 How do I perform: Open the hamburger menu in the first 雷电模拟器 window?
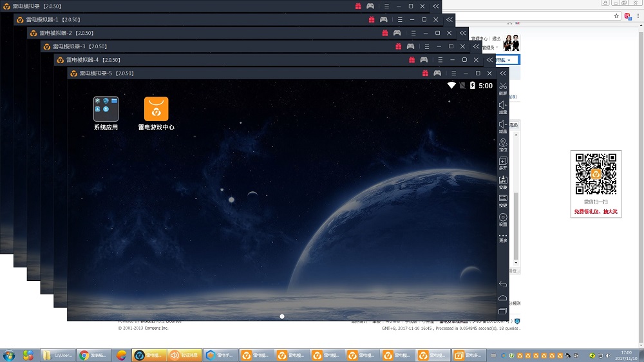point(386,6)
